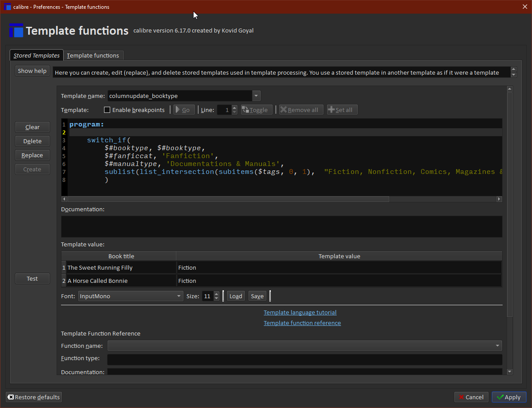
Task: Switch to the Template functions tab
Action: pos(93,55)
